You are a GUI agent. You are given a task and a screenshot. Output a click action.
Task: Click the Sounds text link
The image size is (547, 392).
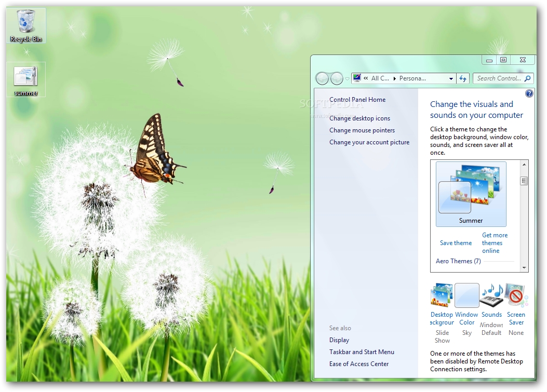(491, 315)
